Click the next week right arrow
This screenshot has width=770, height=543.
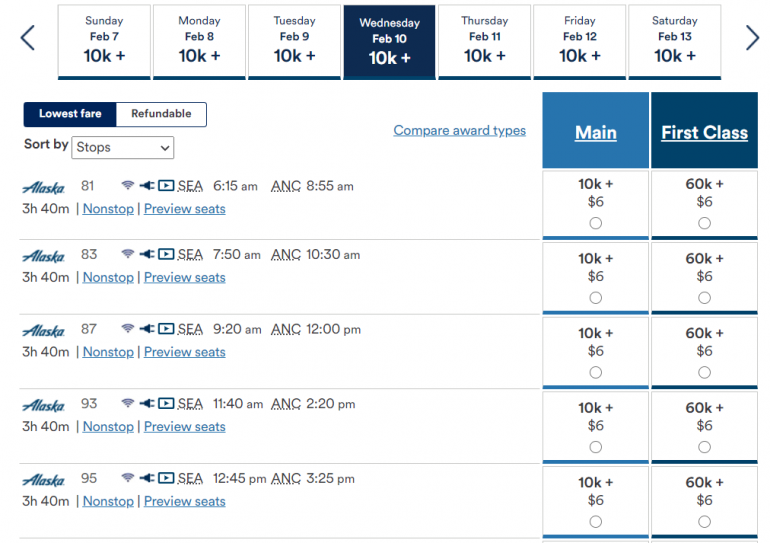coord(752,38)
